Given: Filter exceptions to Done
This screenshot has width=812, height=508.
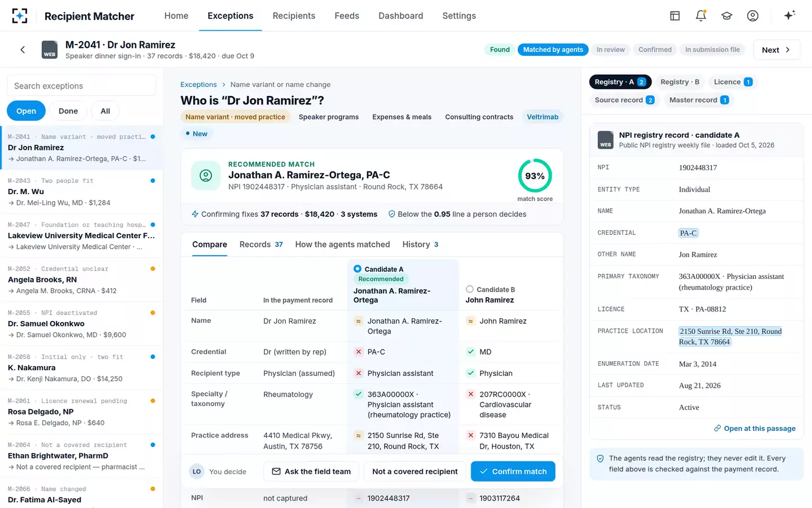Looking at the screenshot, I should [x=68, y=111].
